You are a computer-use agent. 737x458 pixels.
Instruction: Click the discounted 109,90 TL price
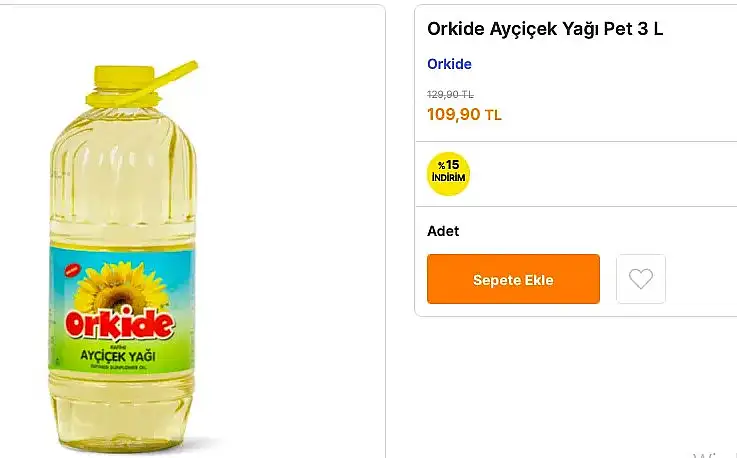coord(464,114)
